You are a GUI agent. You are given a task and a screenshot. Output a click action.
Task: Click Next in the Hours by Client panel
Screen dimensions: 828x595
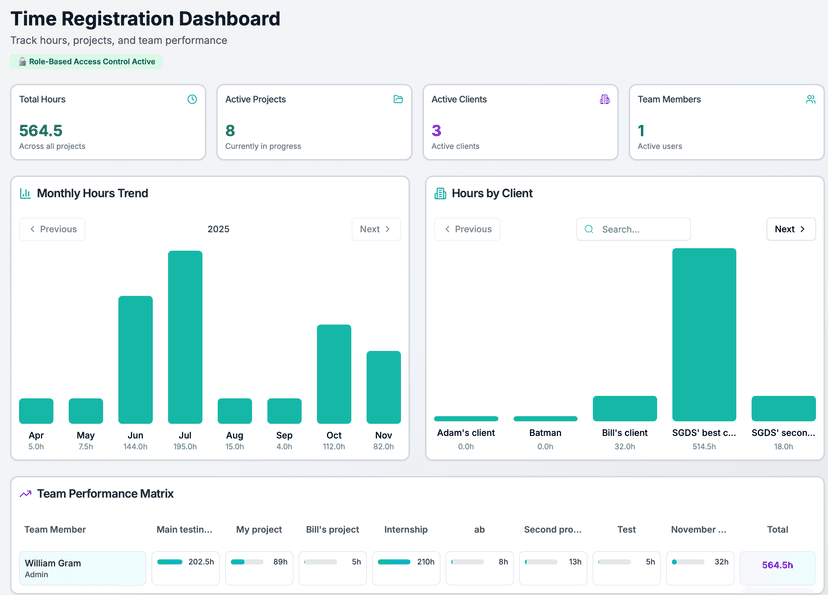790,229
